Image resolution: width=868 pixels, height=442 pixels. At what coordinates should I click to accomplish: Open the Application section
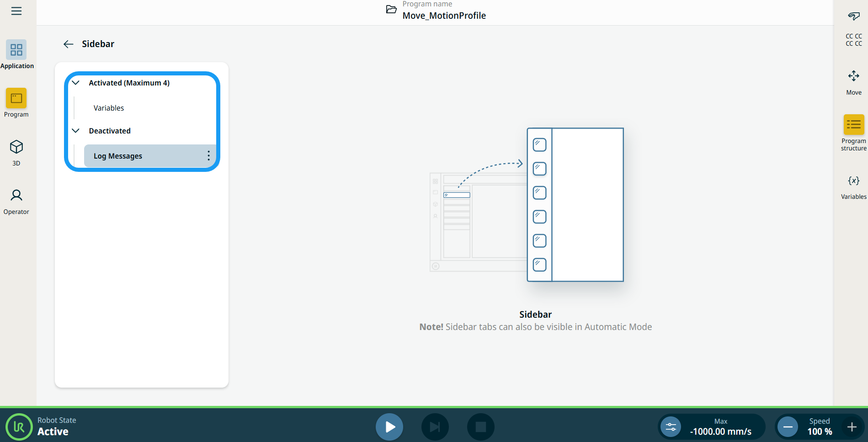(16, 54)
